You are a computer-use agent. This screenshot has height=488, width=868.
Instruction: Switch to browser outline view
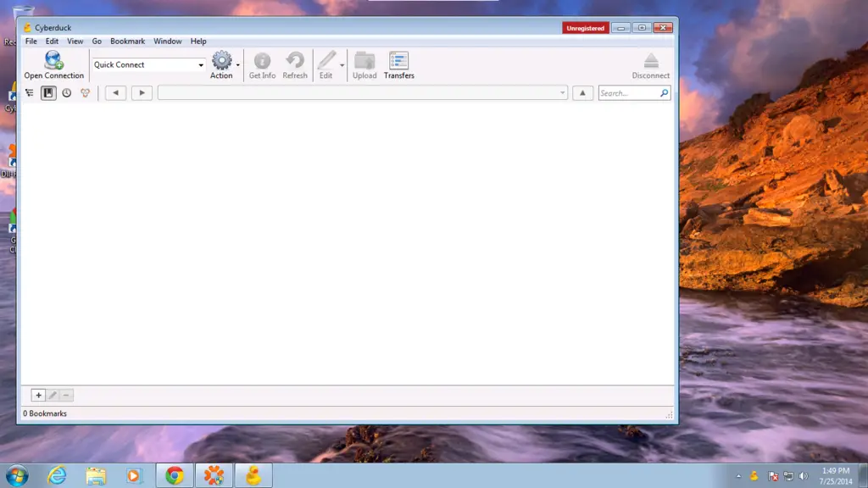tap(30, 93)
